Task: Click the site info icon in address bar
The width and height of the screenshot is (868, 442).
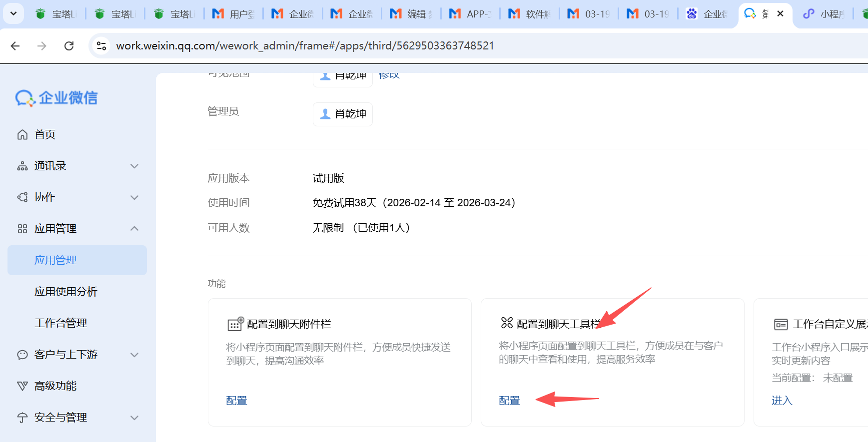Action: 101,46
